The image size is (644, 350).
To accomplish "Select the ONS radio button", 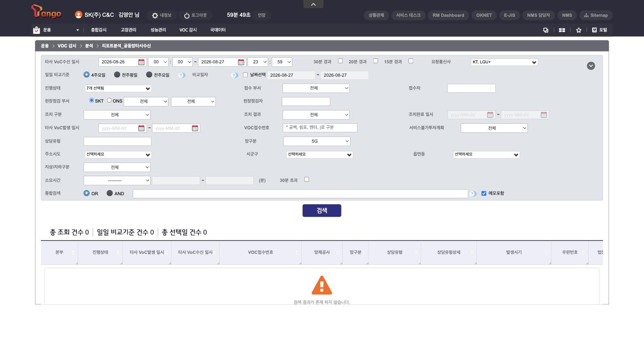I will click(109, 100).
